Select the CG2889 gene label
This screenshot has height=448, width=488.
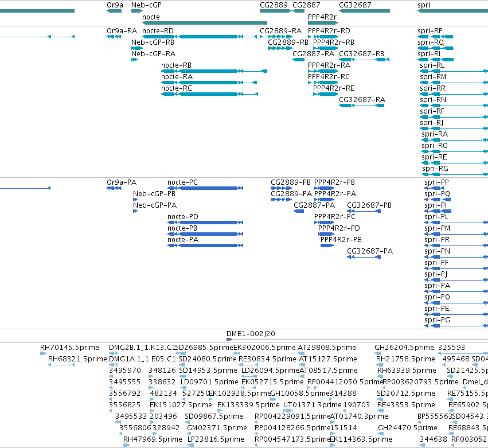coord(274,5)
